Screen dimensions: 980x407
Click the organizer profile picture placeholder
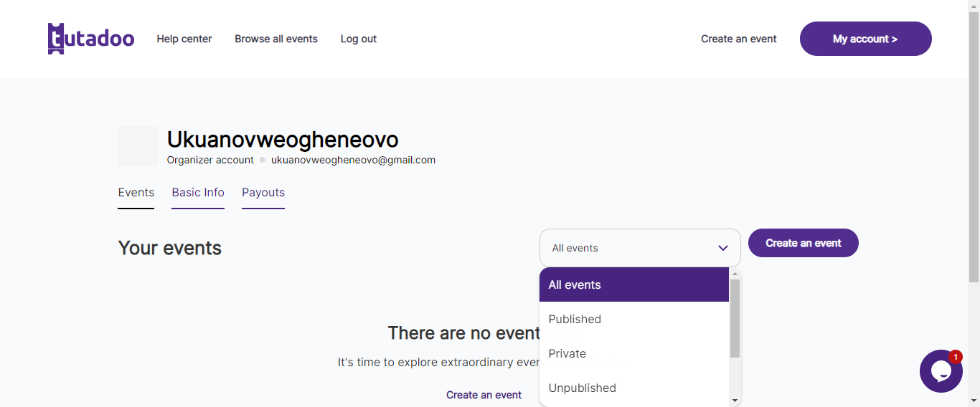pos(138,146)
